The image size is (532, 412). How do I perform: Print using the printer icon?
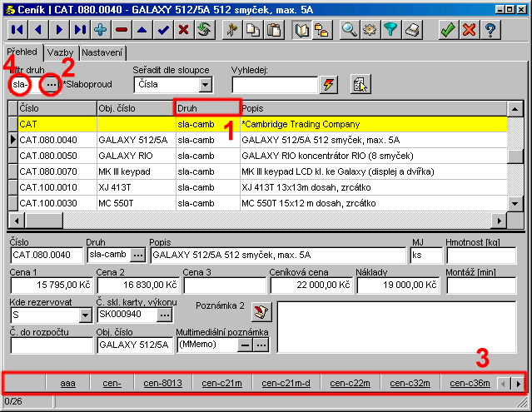(412, 29)
